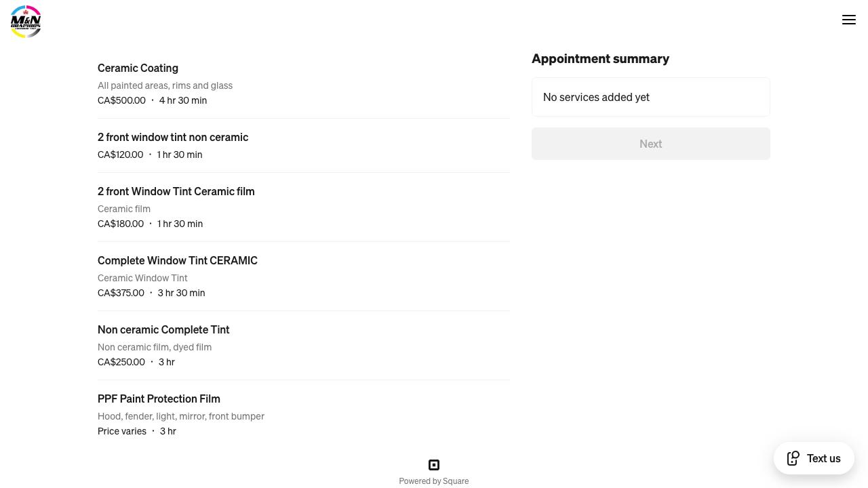Choose PPF Paint Protection Film service
The image size is (868, 488).
click(159, 399)
